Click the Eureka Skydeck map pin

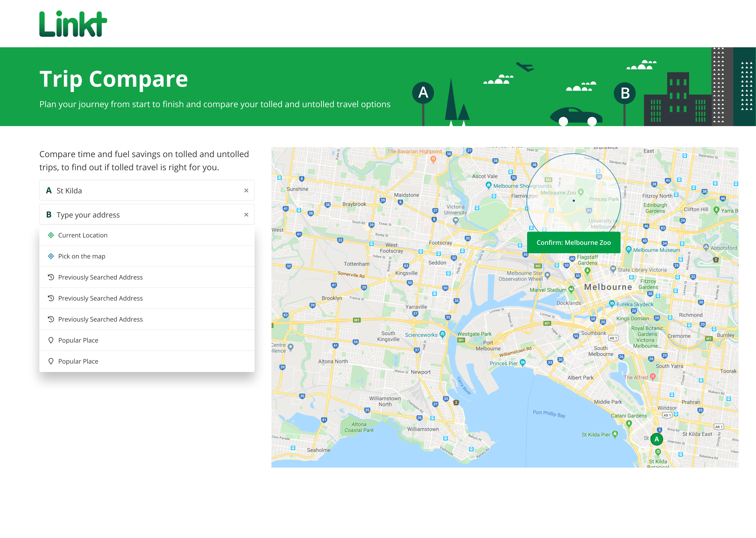612,303
